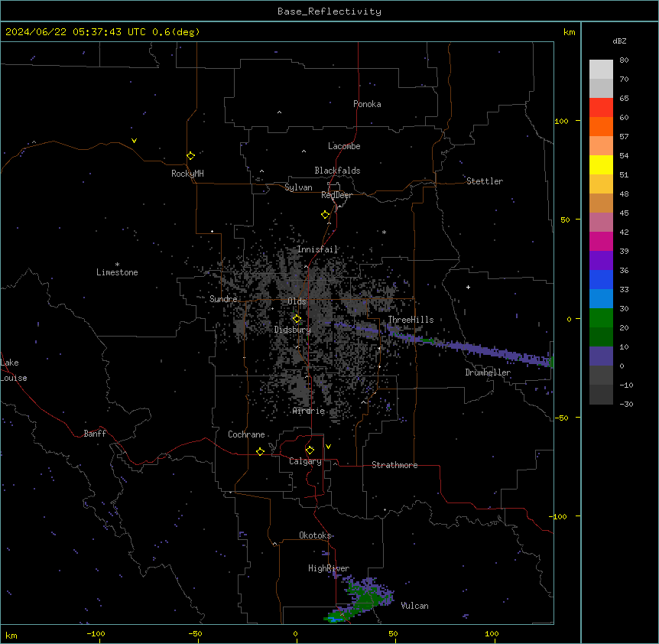Click the Airdrie city label
This screenshot has width=659, height=644.
coord(309,411)
